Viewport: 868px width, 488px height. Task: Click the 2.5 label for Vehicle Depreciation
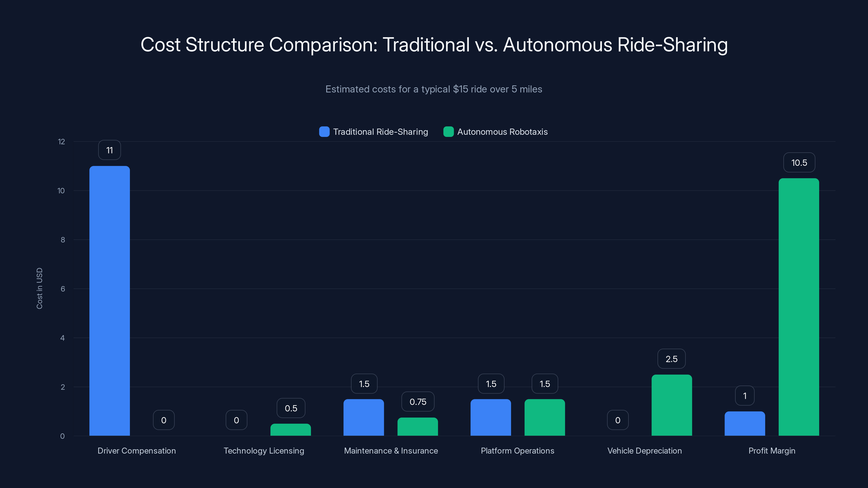tap(671, 358)
